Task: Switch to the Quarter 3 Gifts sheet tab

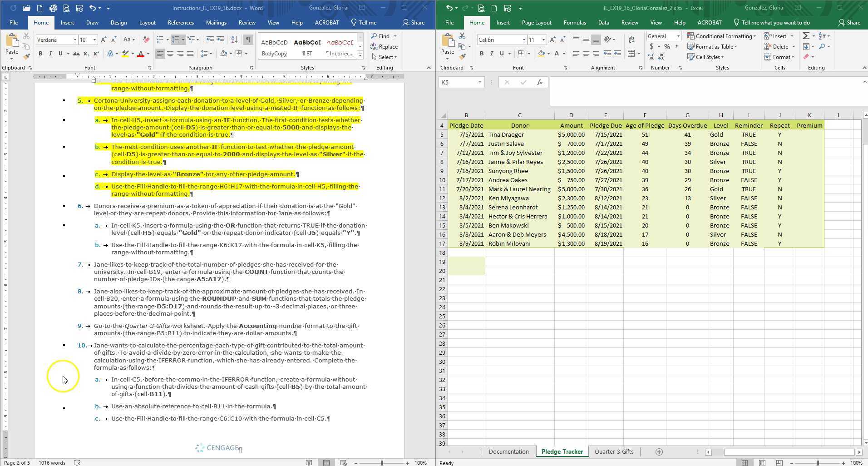Action: [x=614, y=451]
